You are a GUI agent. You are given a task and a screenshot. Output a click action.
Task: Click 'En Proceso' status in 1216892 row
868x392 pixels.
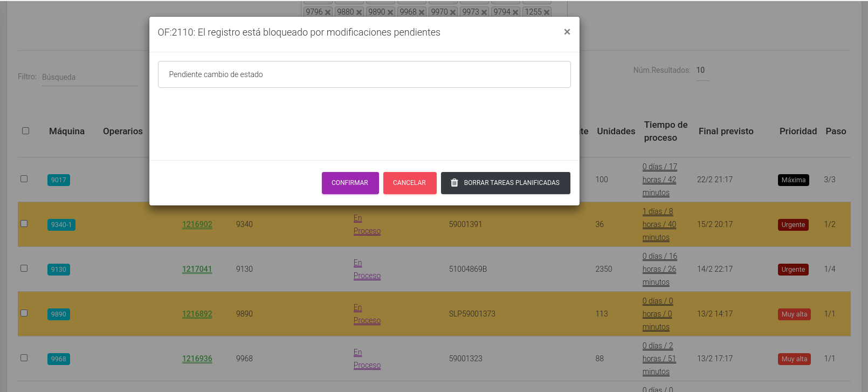click(x=367, y=314)
